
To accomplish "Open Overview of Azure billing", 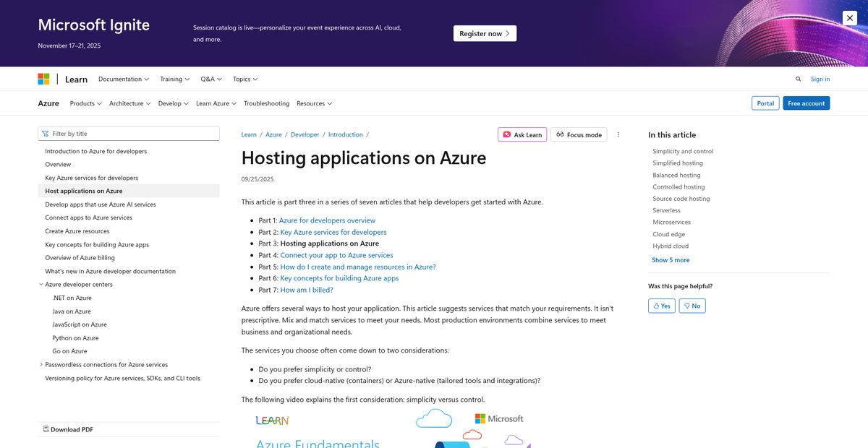I will click(80, 258).
